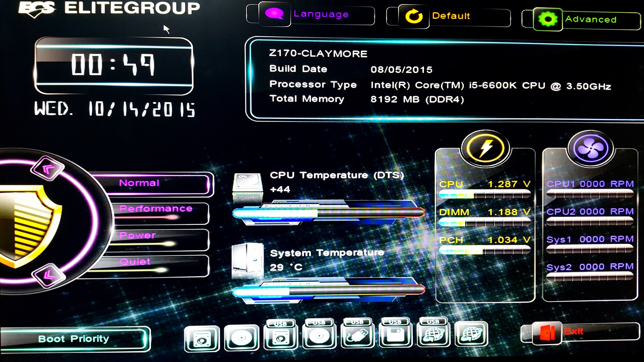Select the optical disc boot device icon
Screen dimensions: 644x362
[241, 338]
